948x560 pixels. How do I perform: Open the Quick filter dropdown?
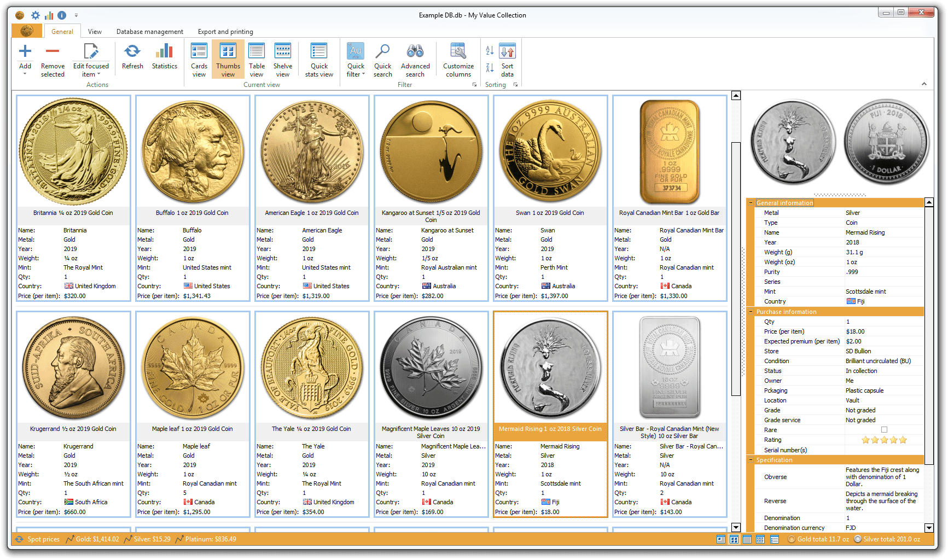coord(356,59)
